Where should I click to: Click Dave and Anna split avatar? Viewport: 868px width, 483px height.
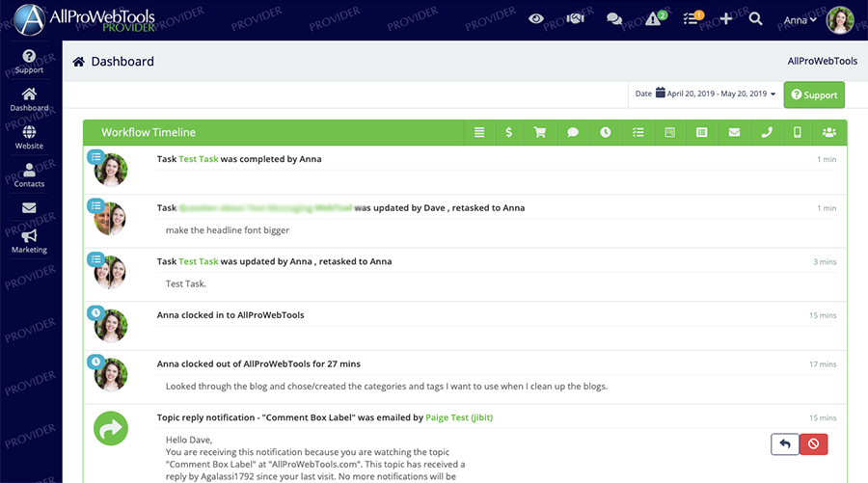[111, 219]
